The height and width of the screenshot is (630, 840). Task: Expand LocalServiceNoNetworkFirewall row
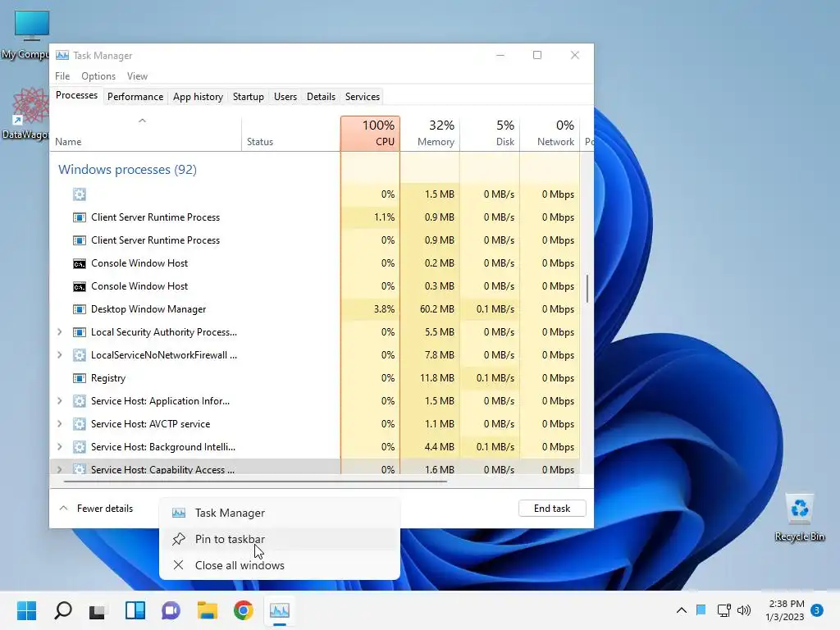pos(59,355)
